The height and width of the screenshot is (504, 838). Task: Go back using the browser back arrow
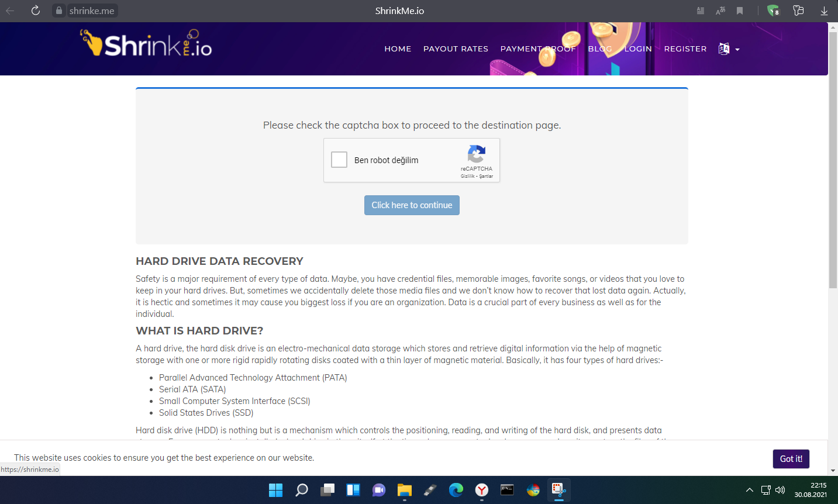[10, 11]
